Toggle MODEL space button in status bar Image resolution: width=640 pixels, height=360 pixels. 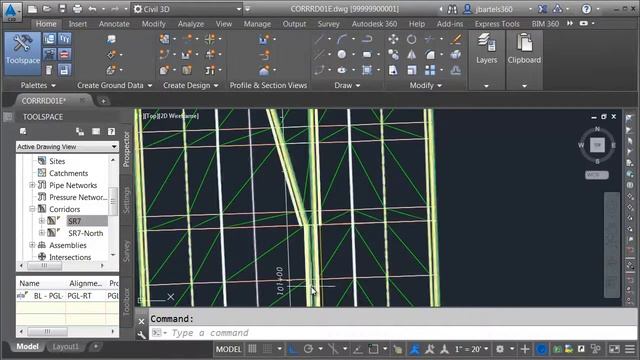point(229,349)
